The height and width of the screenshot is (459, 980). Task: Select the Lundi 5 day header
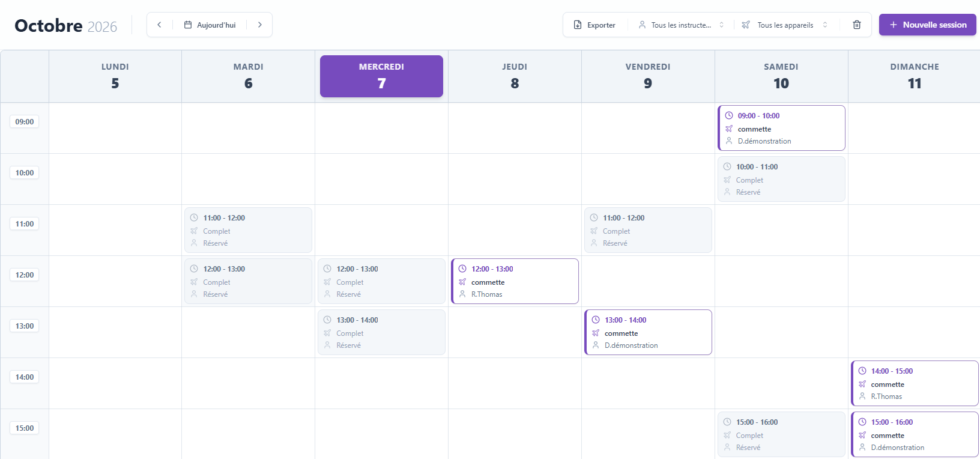coord(115,76)
